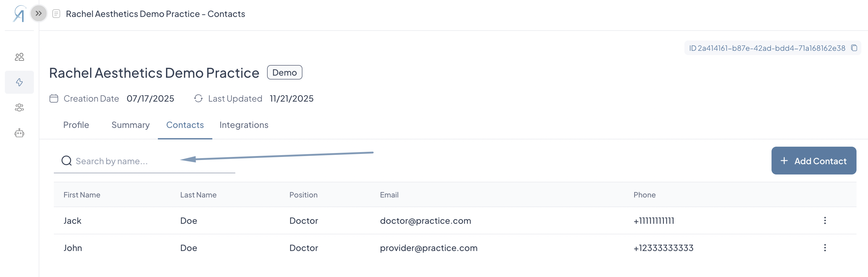Select the Contacts tab
868x277 pixels.
(185, 125)
